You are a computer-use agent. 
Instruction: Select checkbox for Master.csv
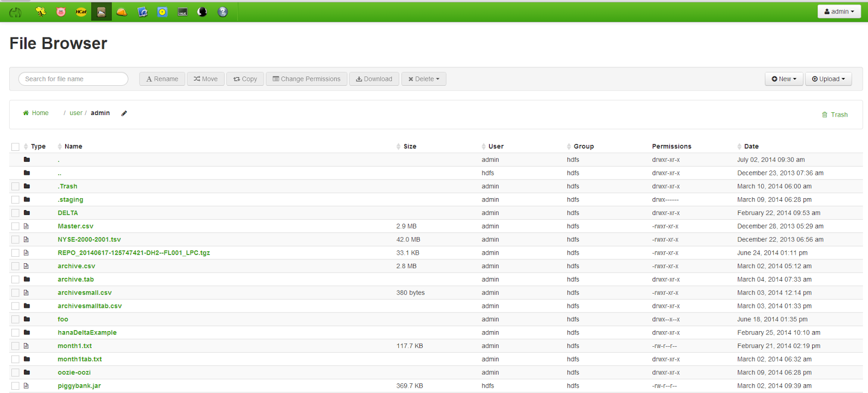click(15, 226)
